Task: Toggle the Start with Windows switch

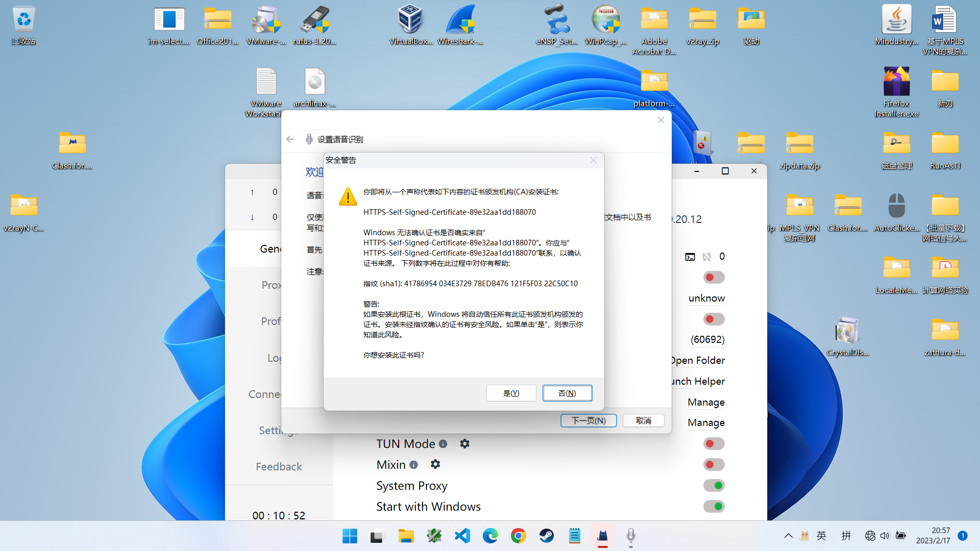Action: [x=714, y=507]
